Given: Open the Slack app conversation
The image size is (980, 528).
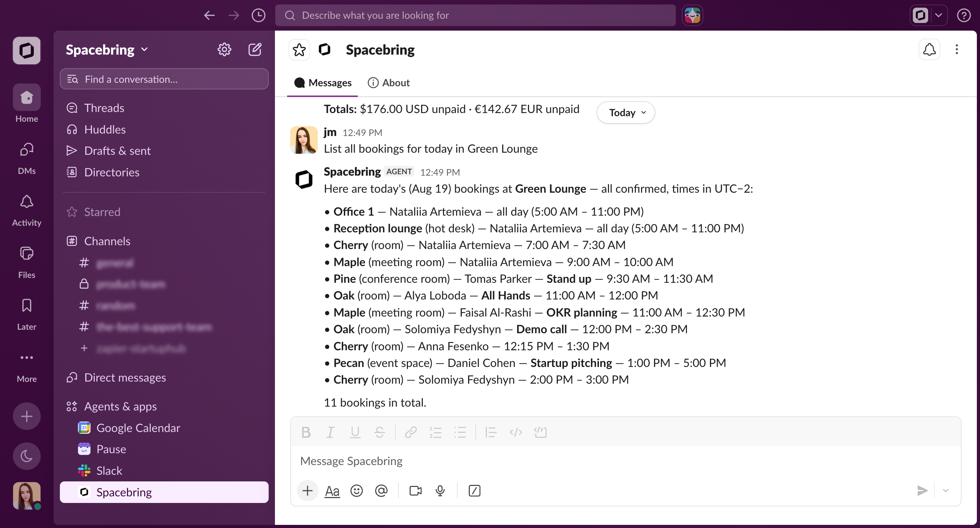Looking at the screenshot, I should (164, 471).
